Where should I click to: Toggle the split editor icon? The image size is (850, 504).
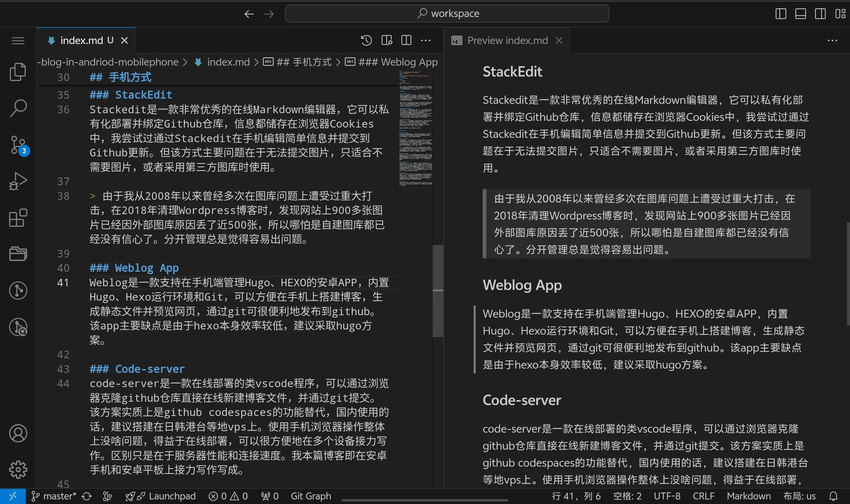407,40
